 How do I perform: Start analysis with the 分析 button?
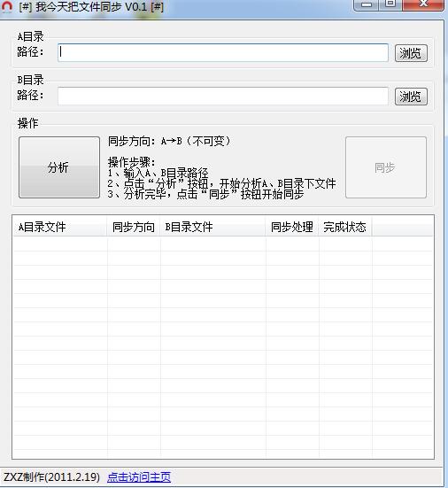[59, 167]
